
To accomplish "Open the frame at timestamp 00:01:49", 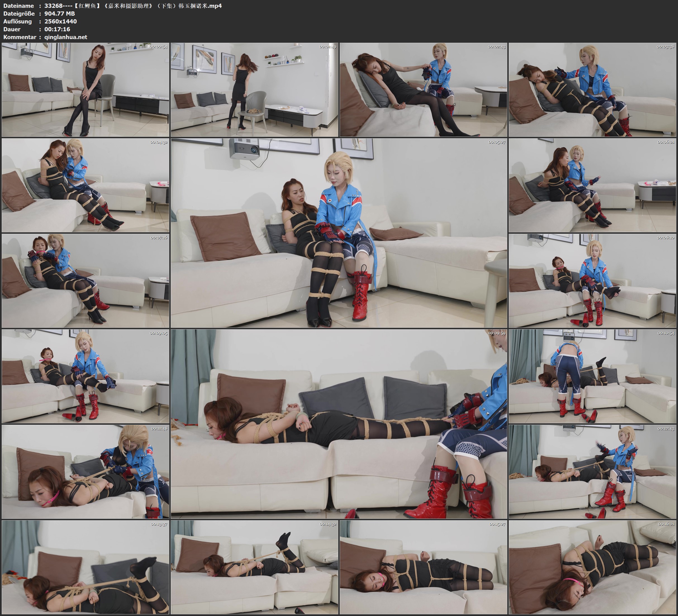I will tap(254, 90).
